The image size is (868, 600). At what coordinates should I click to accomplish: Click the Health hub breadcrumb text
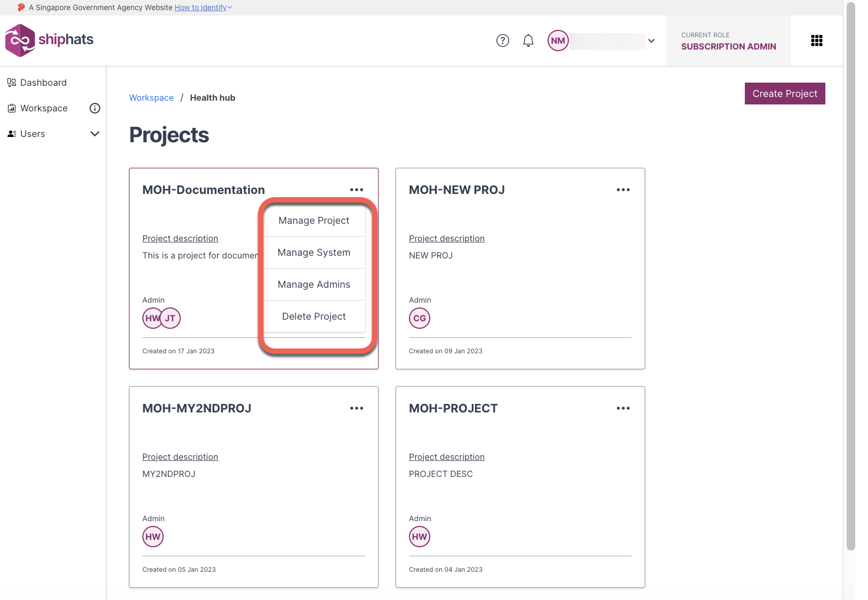(x=213, y=98)
